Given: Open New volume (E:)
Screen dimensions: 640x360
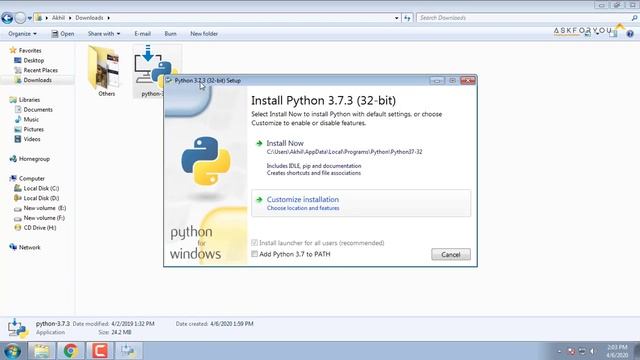Looking at the screenshot, I should [44, 208].
